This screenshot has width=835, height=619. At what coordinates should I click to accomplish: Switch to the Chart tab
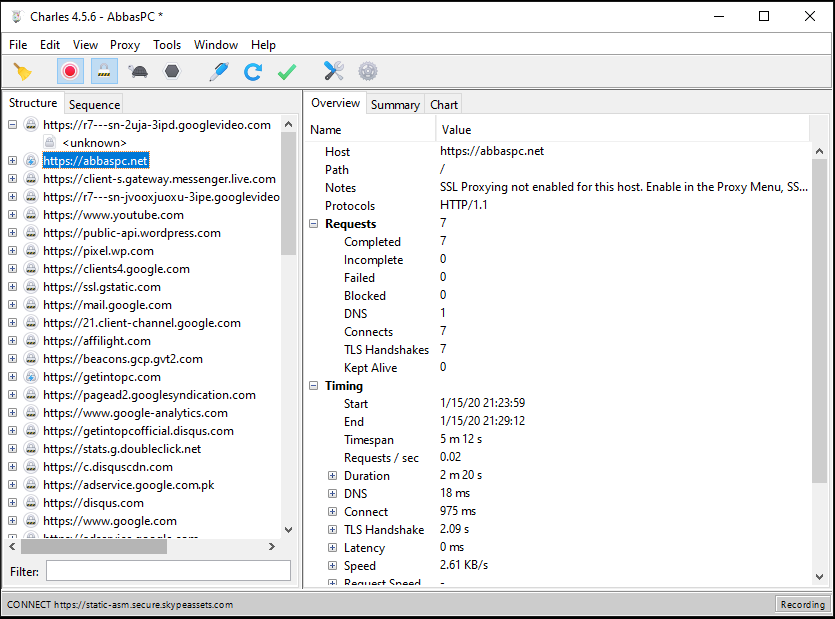444,104
